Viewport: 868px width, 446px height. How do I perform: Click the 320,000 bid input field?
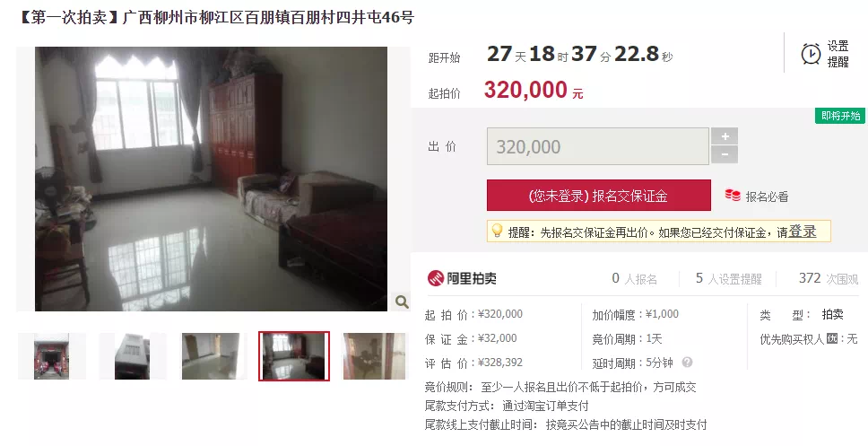click(598, 146)
